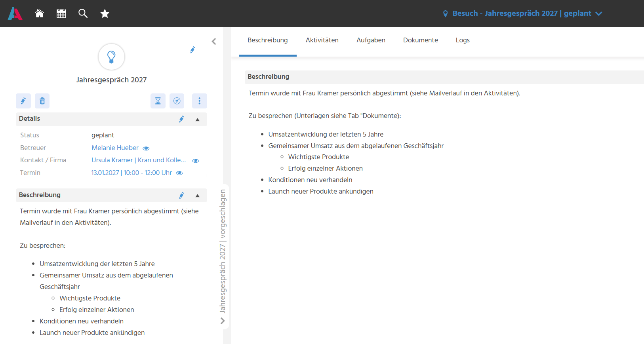This screenshot has width=644, height=344.
Task: Switch to the Aktivitäten tab
Action: pos(322,40)
